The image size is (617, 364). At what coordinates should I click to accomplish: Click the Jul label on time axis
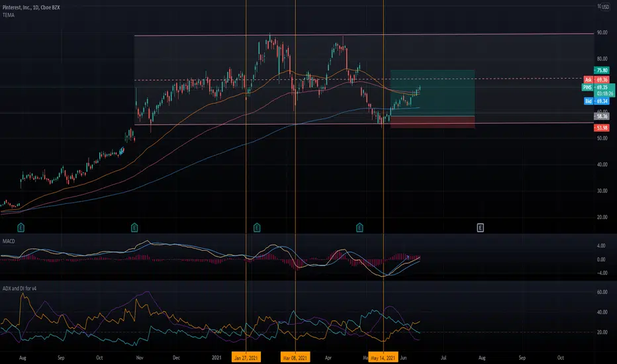(444, 357)
